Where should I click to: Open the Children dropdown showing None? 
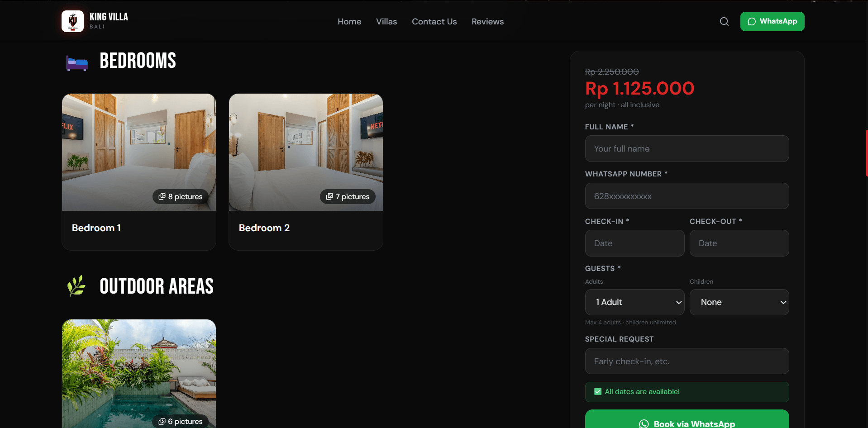click(x=739, y=302)
